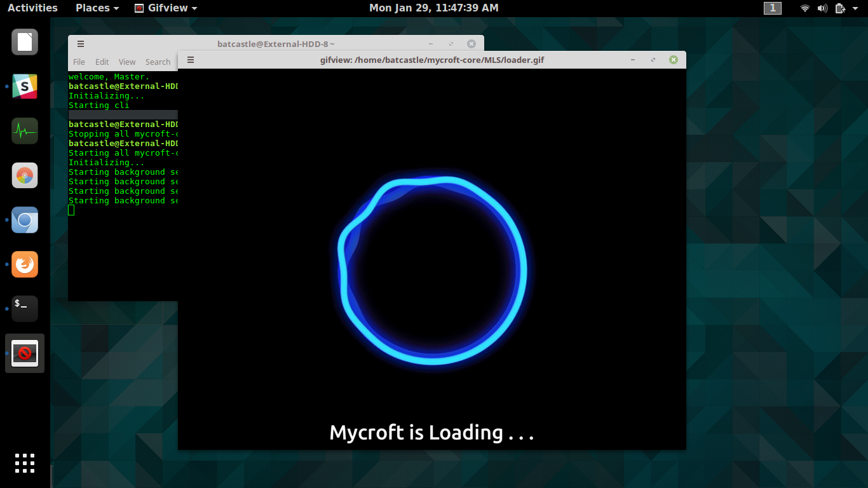Open the terminal window hamburger menu
Screen dimensions: 868x488
tap(81, 44)
